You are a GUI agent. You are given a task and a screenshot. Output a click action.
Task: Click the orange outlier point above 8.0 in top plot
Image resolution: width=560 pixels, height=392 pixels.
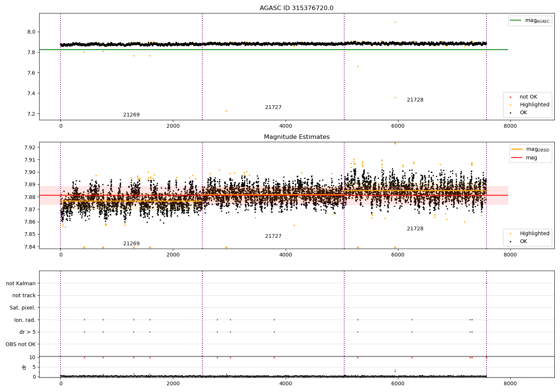[x=395, y=22]
